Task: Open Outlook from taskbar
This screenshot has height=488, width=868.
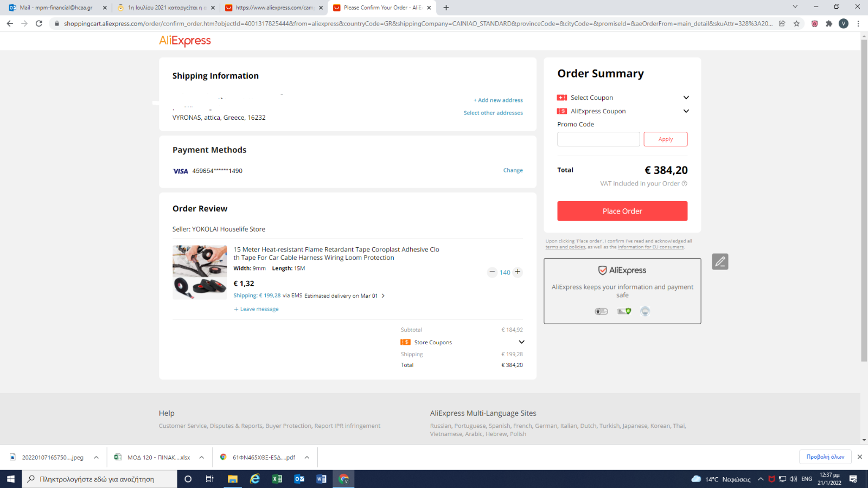Action: [x=299, y=479]
